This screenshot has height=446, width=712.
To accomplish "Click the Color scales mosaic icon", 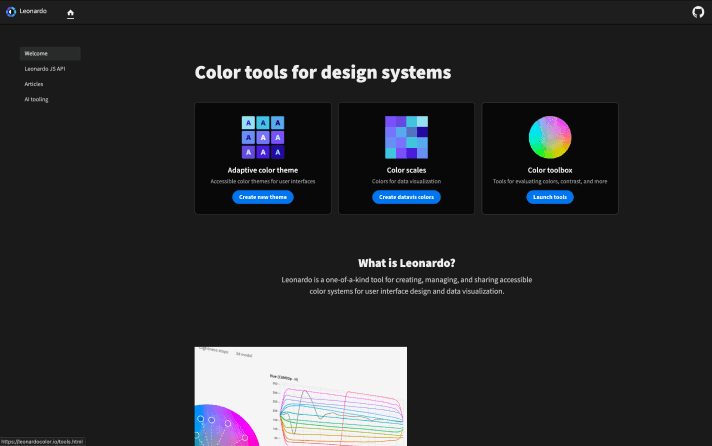I will 406,137.
